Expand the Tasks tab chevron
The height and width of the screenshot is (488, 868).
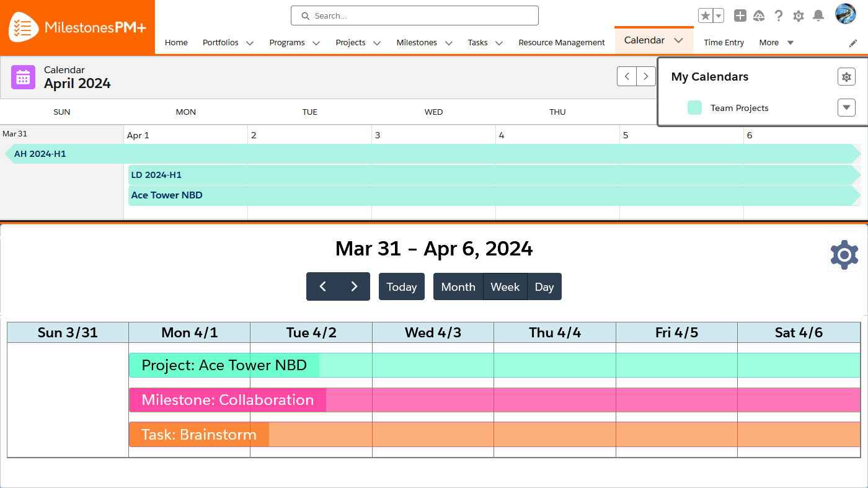point(498,43)
